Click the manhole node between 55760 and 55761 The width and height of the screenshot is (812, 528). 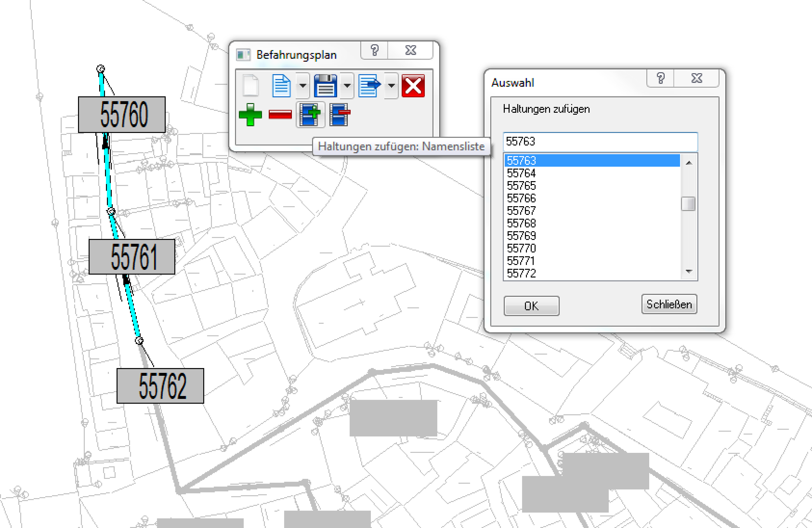pos(111,211)
